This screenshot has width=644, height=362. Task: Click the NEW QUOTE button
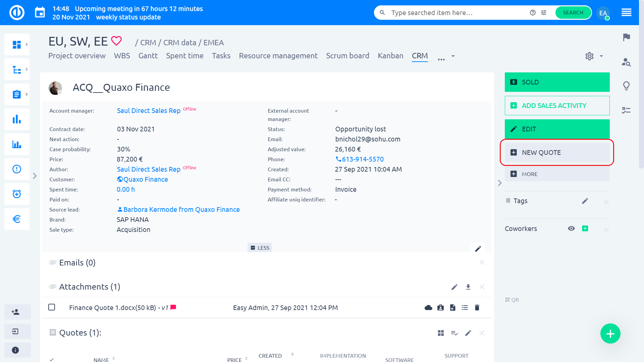coord(557,153)
